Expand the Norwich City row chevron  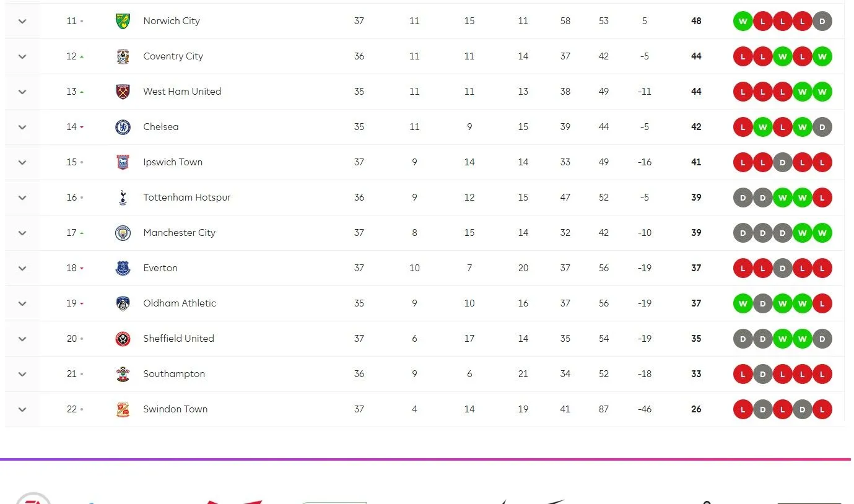22,21
